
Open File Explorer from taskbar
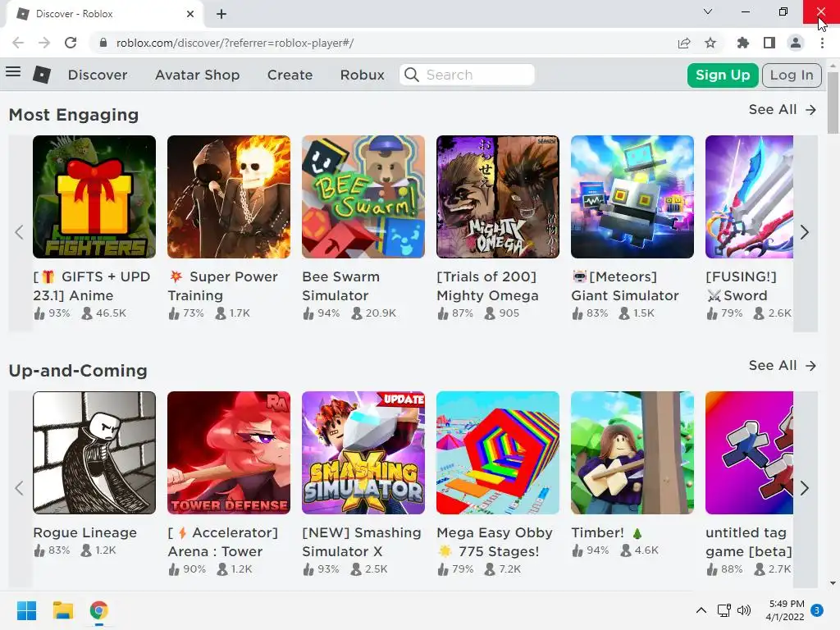tap(62, 610)
